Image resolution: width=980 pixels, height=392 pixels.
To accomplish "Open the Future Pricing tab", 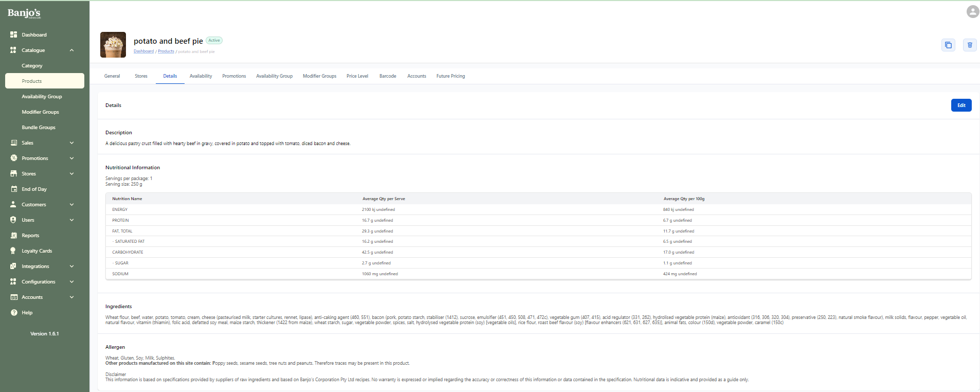I will pos(450,76).
